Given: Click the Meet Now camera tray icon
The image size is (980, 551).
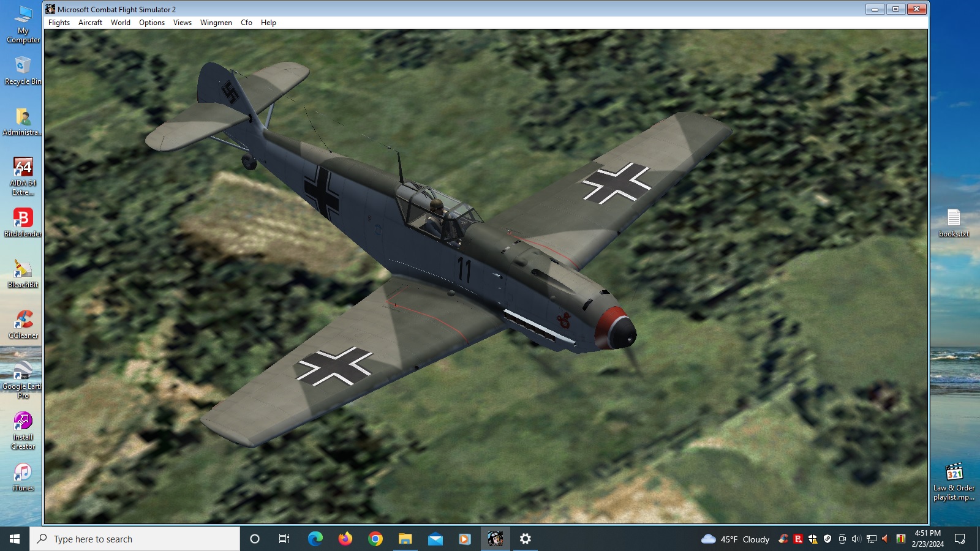Looking at the screenshot, I should pyautogui.click(x=842, y=539).
